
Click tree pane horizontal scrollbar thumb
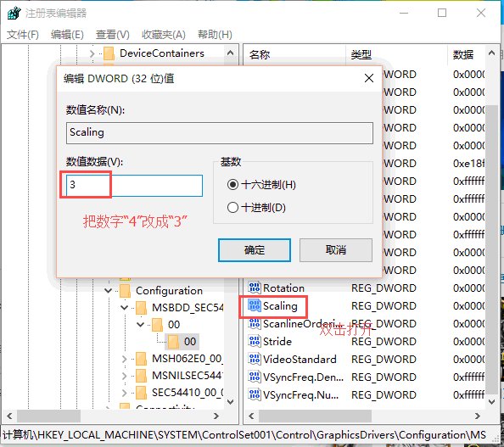48,416
